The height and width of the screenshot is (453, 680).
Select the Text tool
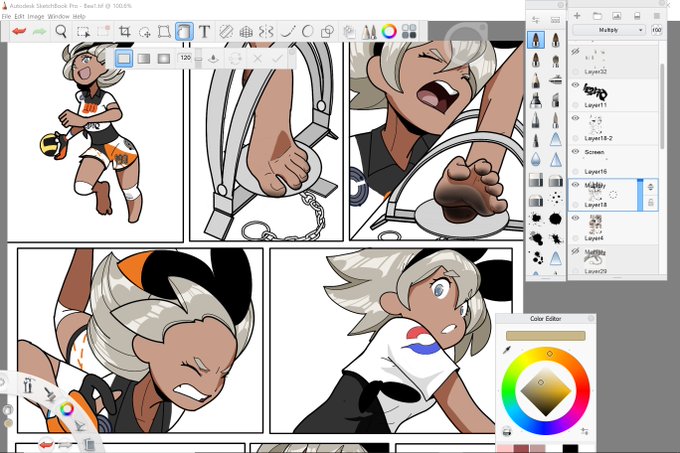204,31
